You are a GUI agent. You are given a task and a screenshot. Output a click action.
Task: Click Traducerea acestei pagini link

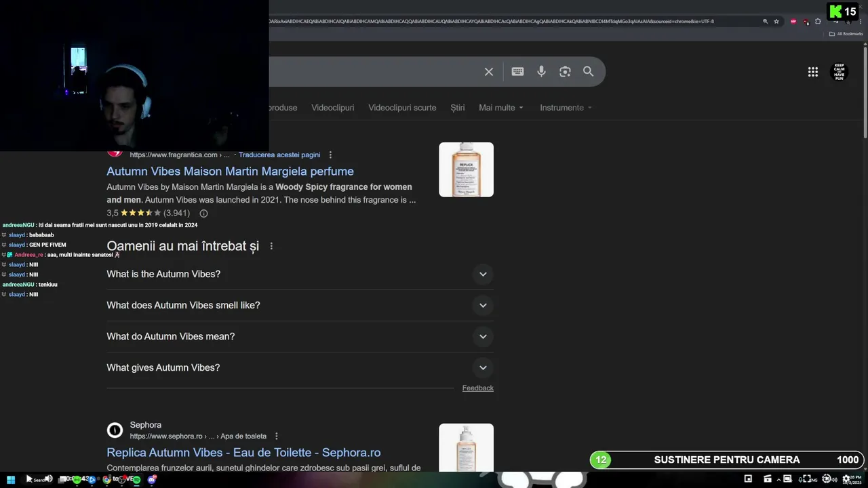click(x=279, y=155)
